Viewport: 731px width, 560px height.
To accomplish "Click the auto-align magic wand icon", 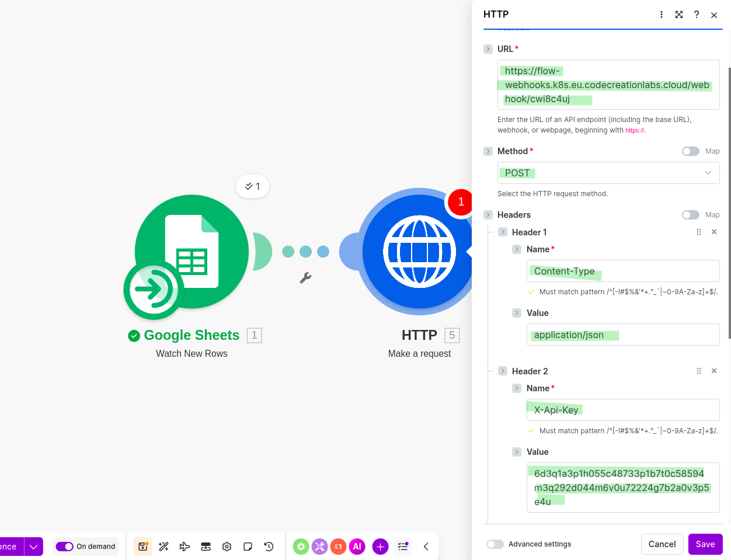I will pos(163,547).
